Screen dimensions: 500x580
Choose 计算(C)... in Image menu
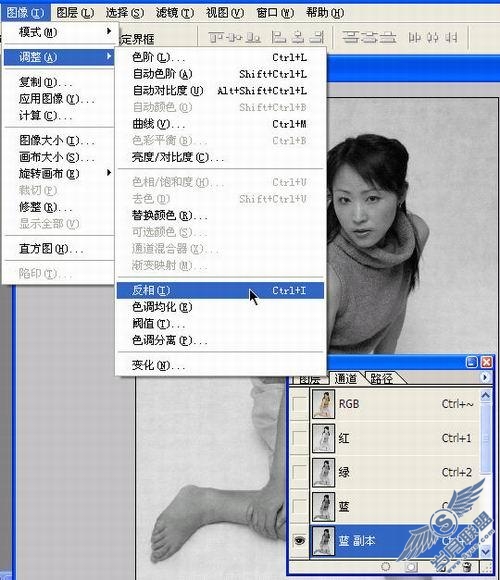(60, 116)
